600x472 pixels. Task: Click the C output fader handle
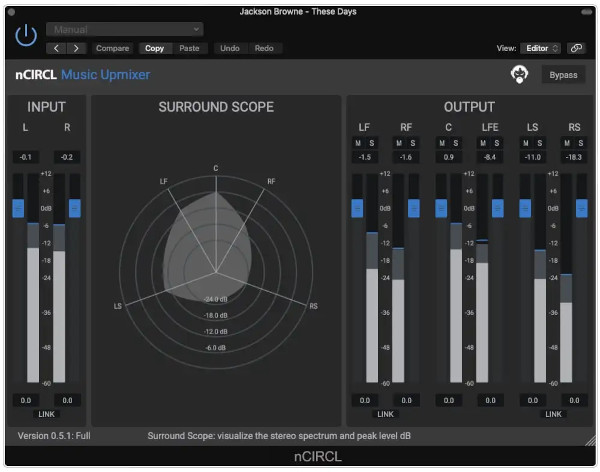coord(441,209)
